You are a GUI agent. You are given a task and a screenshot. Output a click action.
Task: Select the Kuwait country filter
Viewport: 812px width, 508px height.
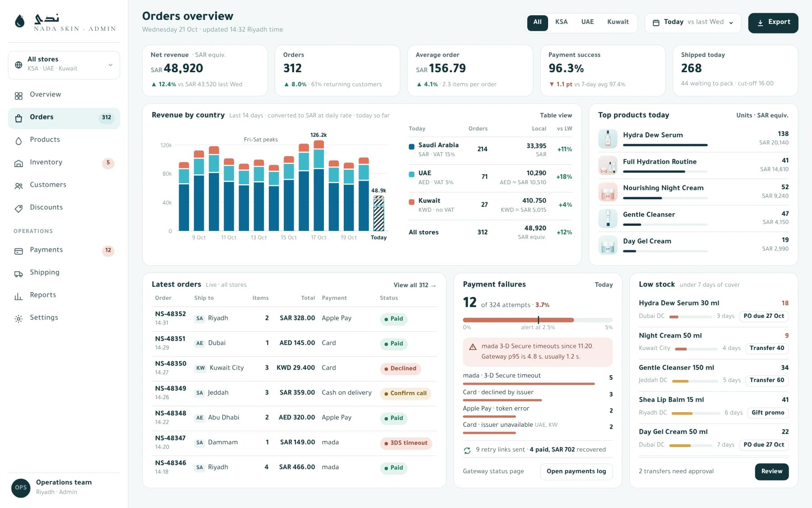618,23
